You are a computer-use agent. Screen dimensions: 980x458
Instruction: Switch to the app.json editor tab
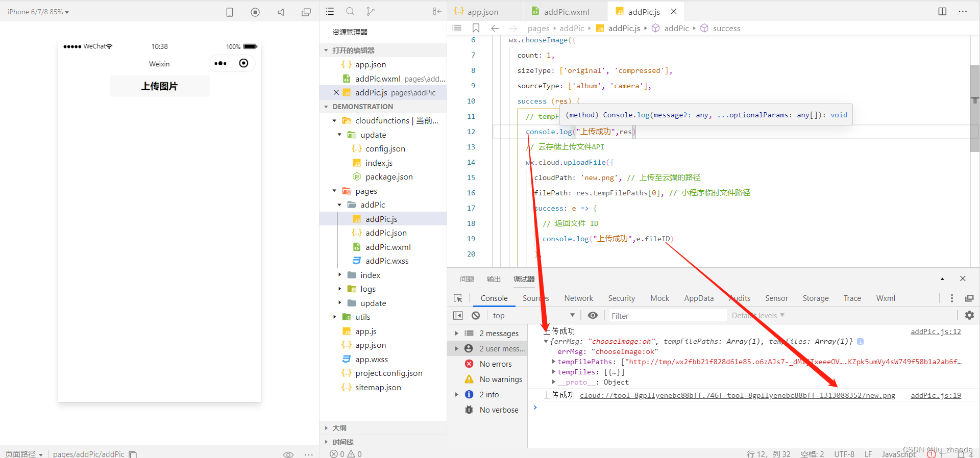pos(482,12)
